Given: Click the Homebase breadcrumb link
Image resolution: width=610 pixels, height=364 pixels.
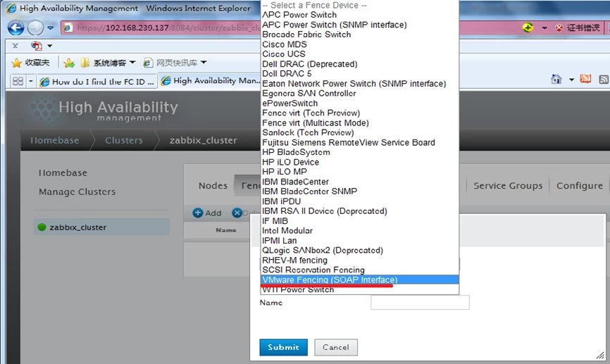Looking at the screenshot, I should click(x=55, y=140).
